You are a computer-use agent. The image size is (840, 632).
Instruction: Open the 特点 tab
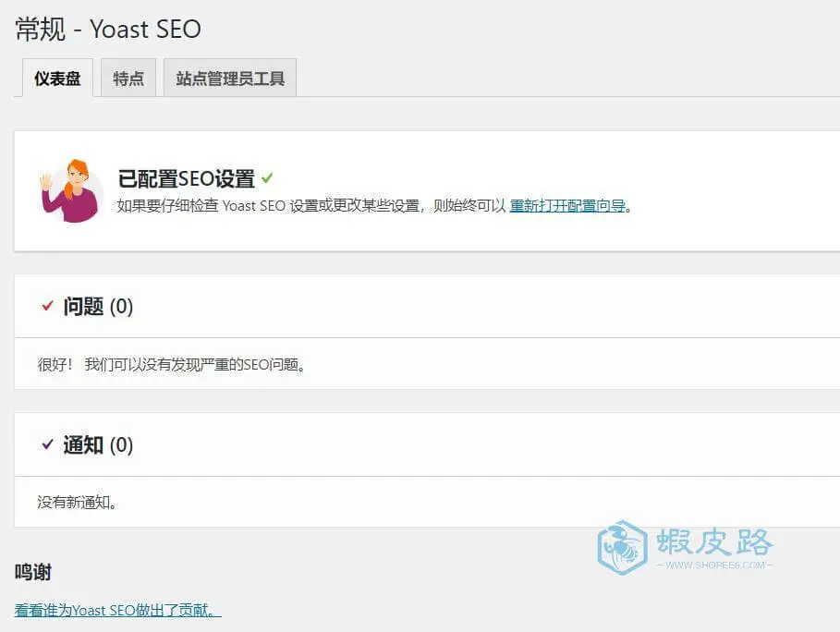click(x=128, y=79)
